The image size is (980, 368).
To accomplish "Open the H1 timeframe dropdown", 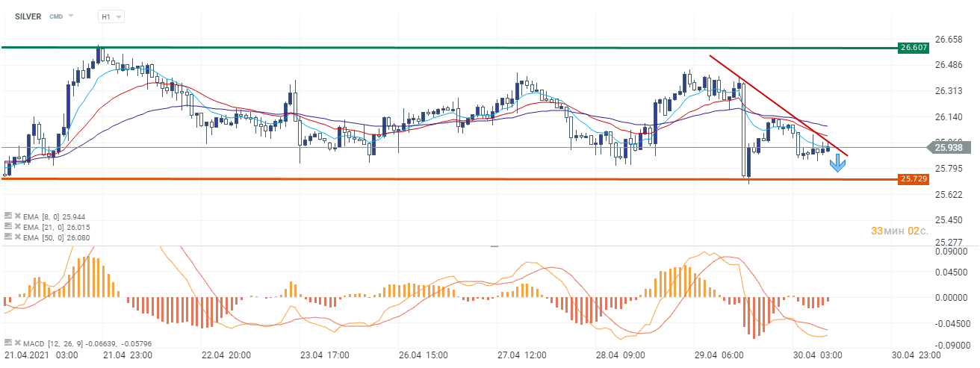I will tap(111, 16).
